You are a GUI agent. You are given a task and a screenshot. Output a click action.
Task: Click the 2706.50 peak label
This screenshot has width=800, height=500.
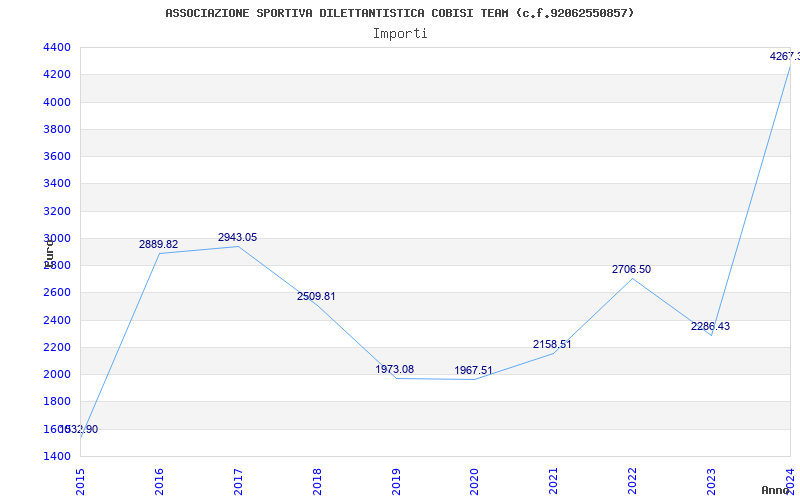(x=631, y=269)
